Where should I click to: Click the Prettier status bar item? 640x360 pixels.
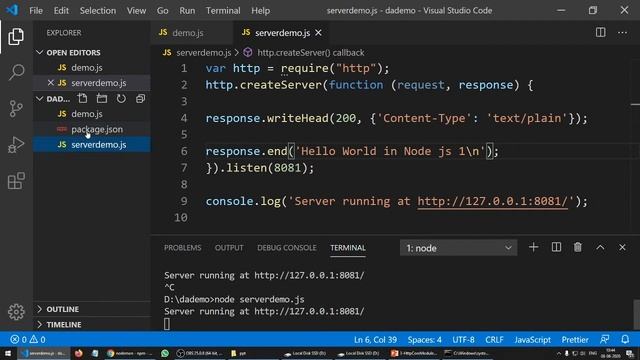coord(575,339)
